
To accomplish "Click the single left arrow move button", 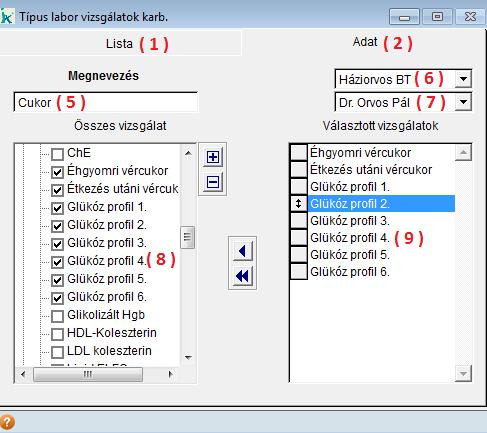I will pyautogui.click(x=242, y=251).
